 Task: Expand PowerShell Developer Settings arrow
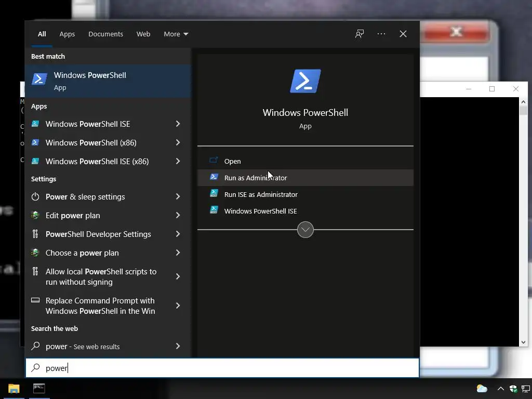178,234
